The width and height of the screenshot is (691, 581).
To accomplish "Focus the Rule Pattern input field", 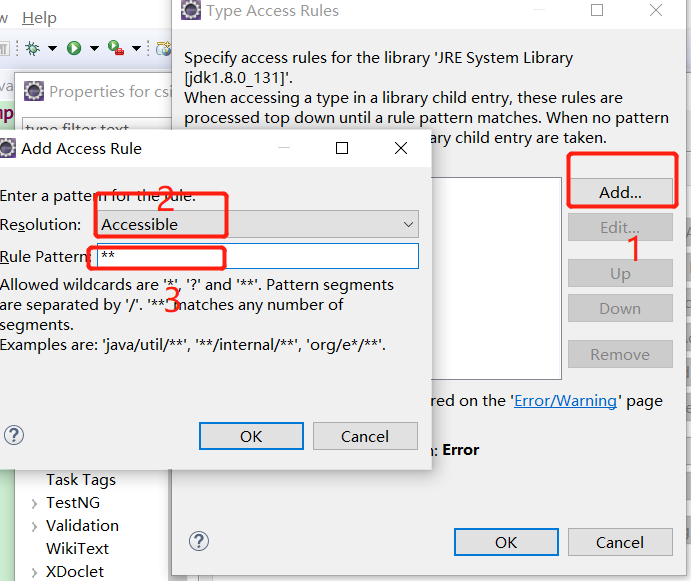I will click(258, 256).
